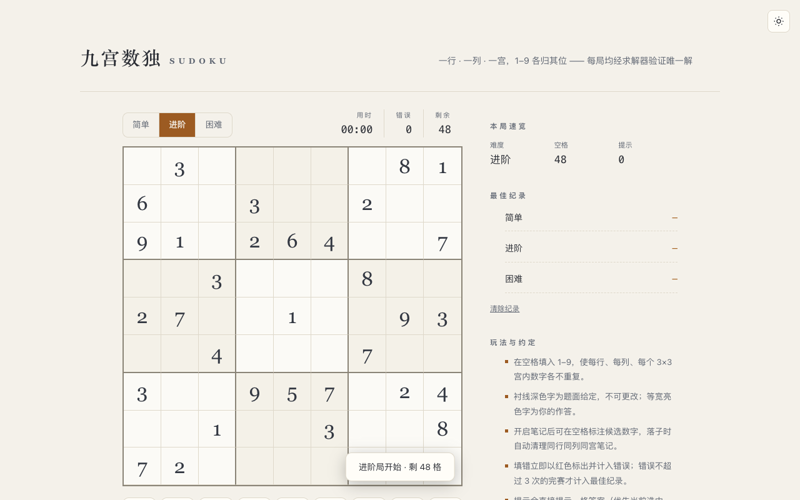Click the 清除纪录 link

[x=505, y=309]
